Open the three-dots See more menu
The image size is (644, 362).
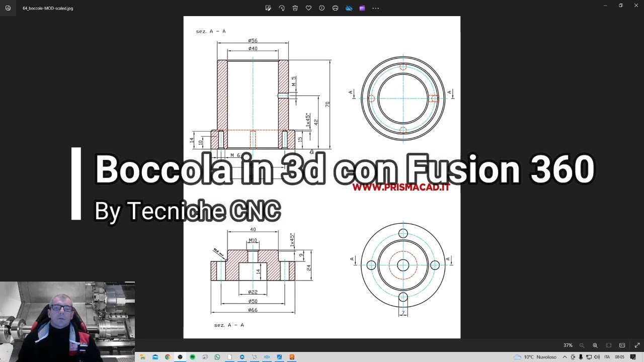375,8
